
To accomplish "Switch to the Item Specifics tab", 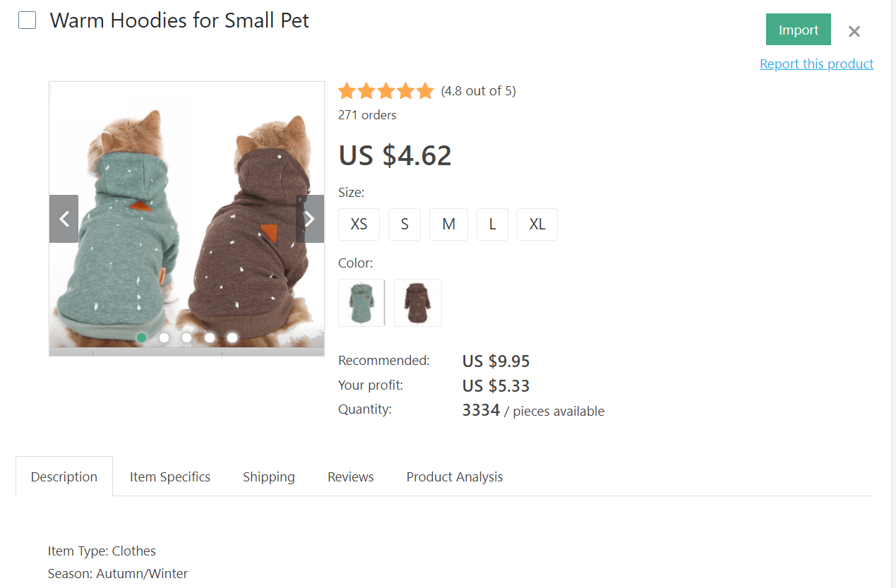I will (x=169, y=476).
